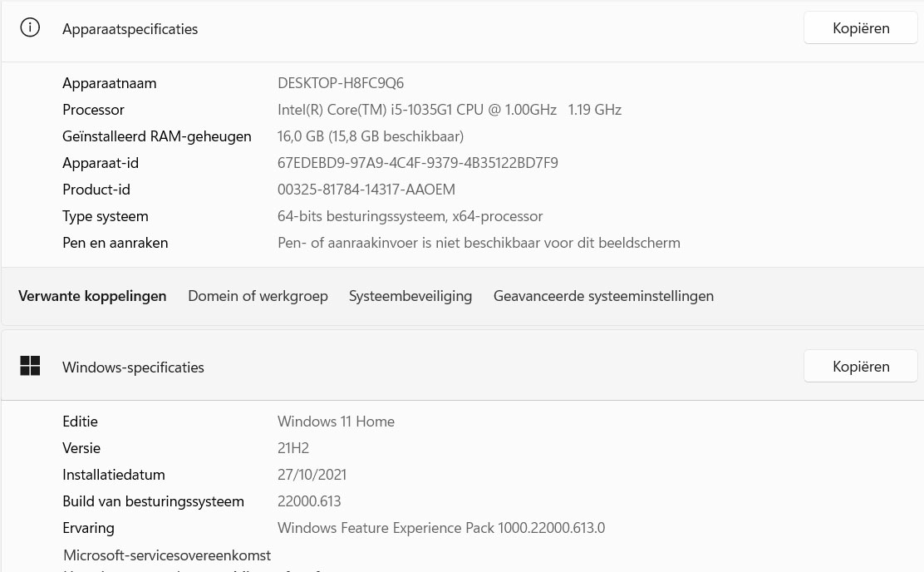Click the Product-id value 00325-81784-14317-AAOEM

coord(366,190)
